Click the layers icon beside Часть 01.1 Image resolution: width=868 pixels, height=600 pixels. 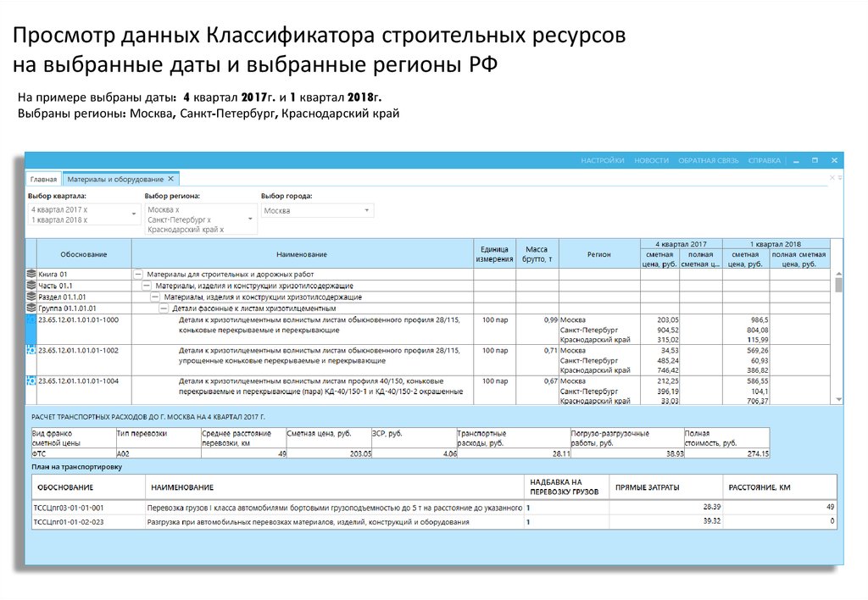31,286
